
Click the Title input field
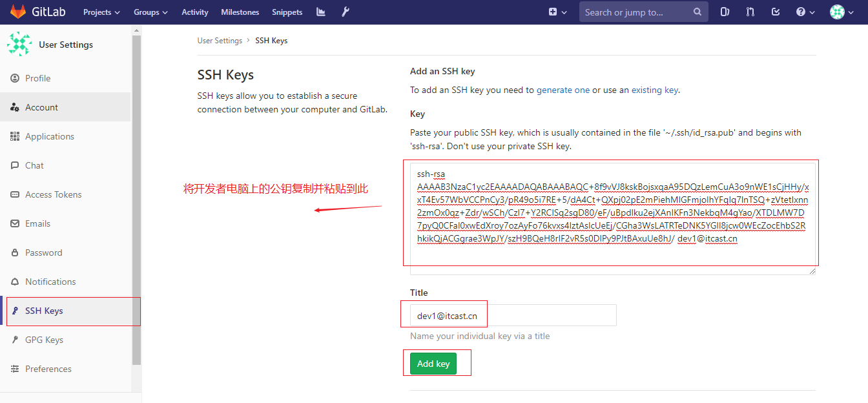513,315
